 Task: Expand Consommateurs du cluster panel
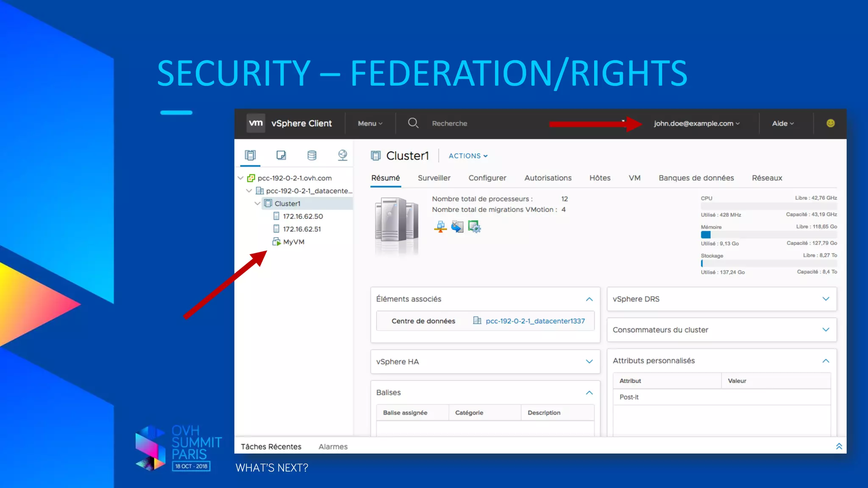point(826,330)
